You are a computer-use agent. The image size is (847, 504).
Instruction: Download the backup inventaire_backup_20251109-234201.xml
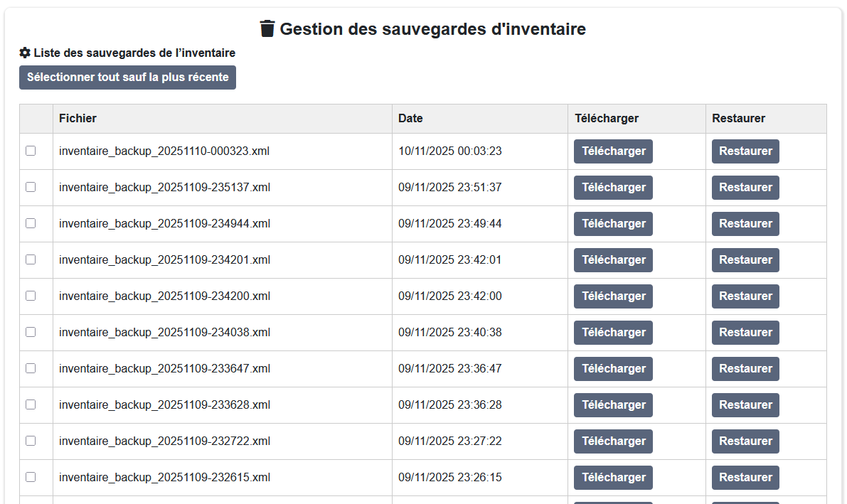click(x=612, y=259)
